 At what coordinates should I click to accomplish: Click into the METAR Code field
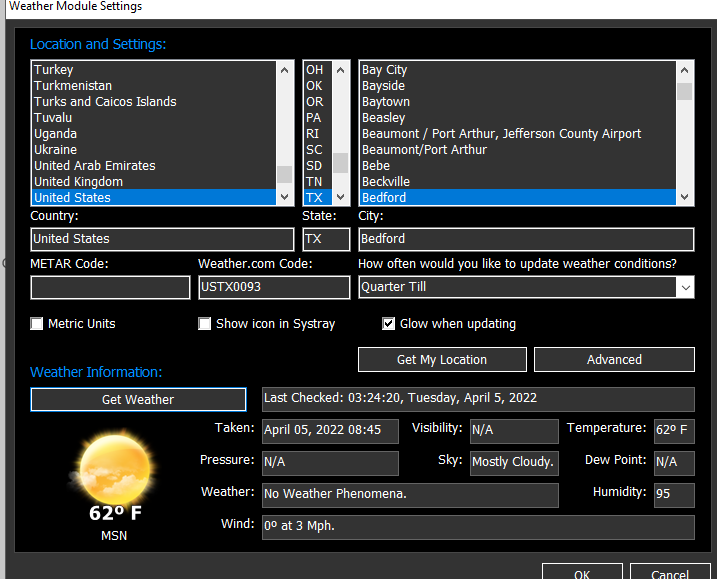click(110, 288)
